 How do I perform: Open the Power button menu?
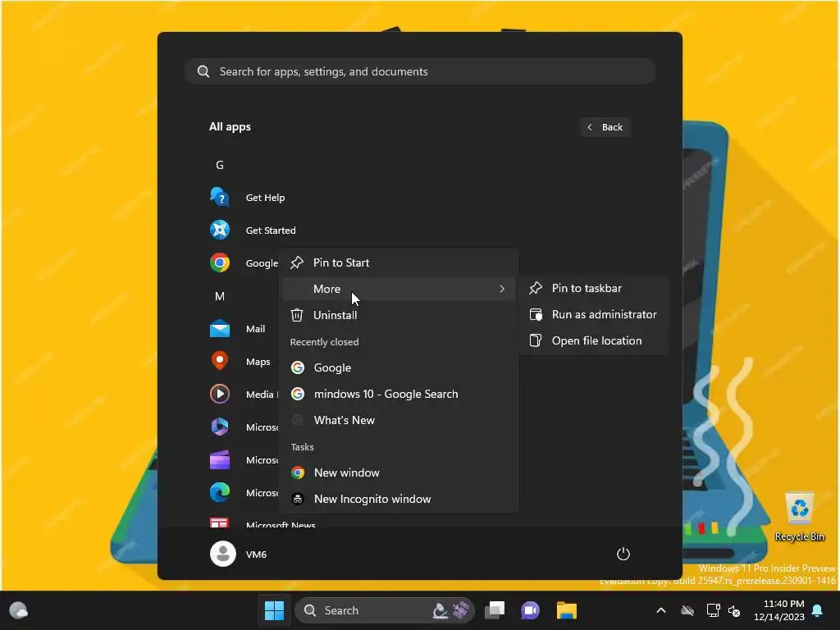[623, 554]
